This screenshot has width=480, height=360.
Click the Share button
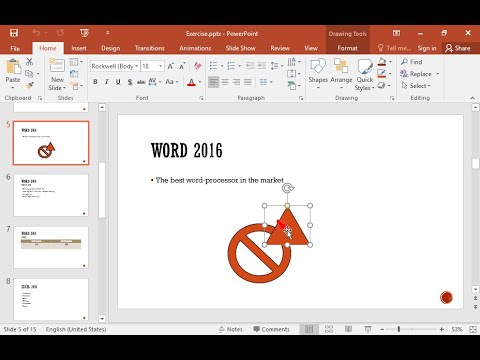point(458,48)
